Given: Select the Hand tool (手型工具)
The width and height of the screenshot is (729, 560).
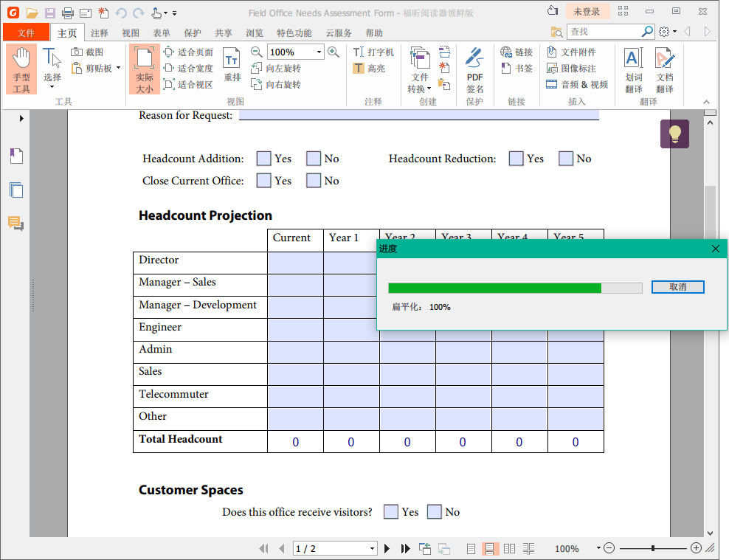Looking at the screenshot, I should (21, 69).
